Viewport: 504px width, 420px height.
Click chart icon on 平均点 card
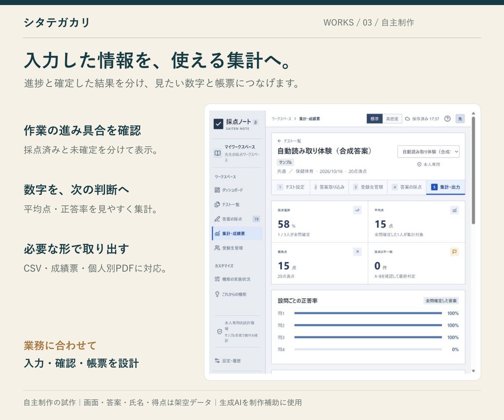[x=454, y=210]
